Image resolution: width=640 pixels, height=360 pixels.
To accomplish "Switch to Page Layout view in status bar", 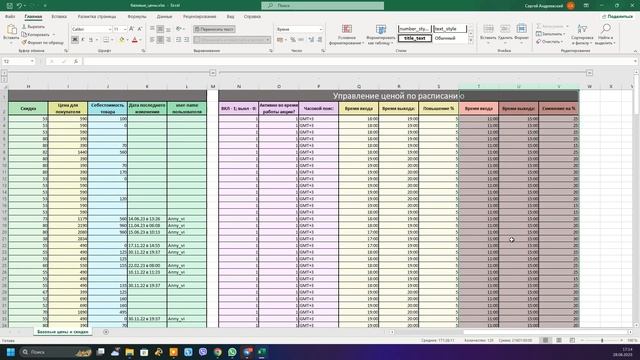I will [559, 340].
